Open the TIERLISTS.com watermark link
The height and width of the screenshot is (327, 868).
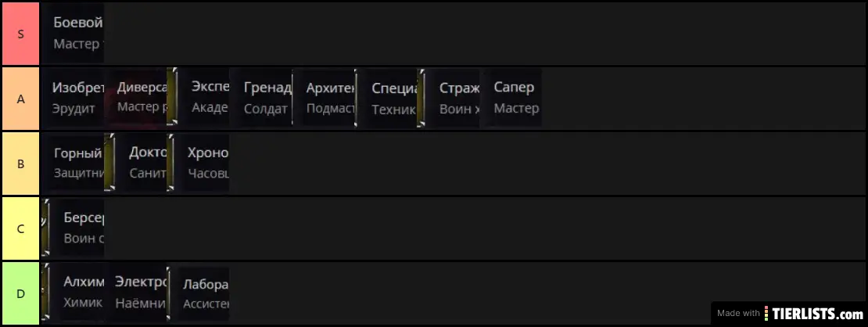coord(789,313)
